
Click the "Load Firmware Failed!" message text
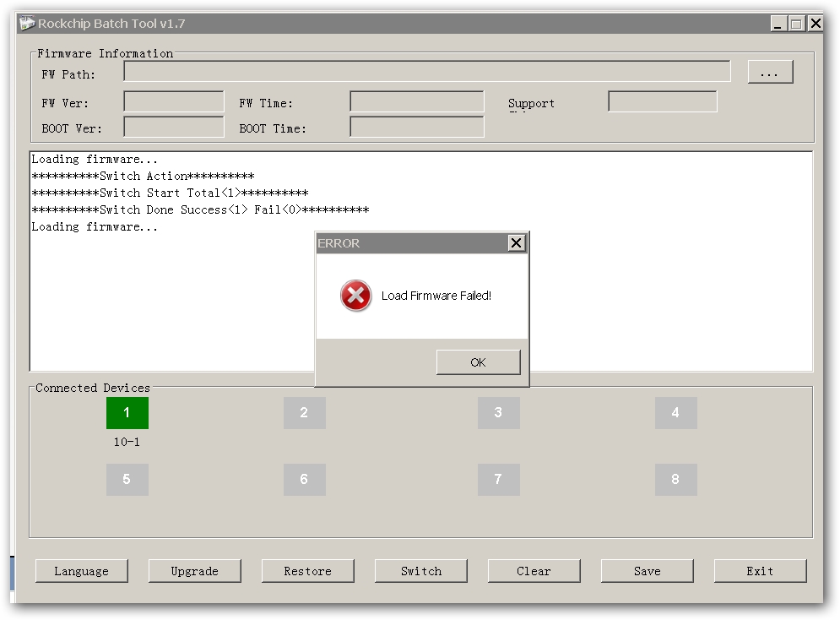pyautogui.click(x=436, y=296)
